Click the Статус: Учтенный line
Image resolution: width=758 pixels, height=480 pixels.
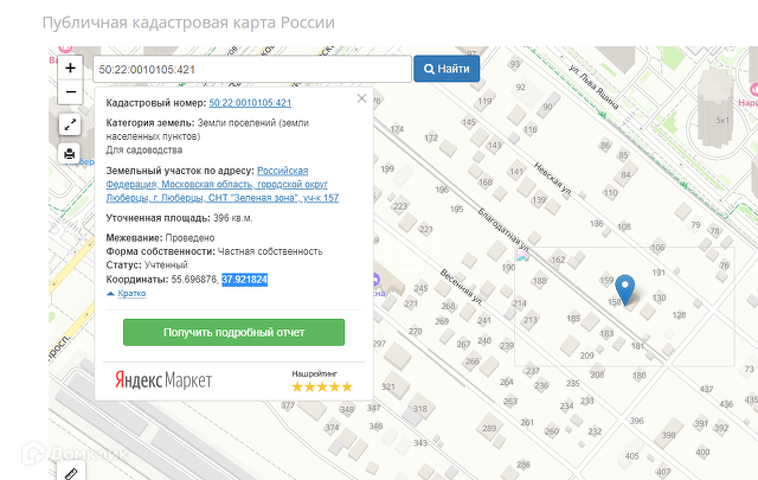(146, 265)
